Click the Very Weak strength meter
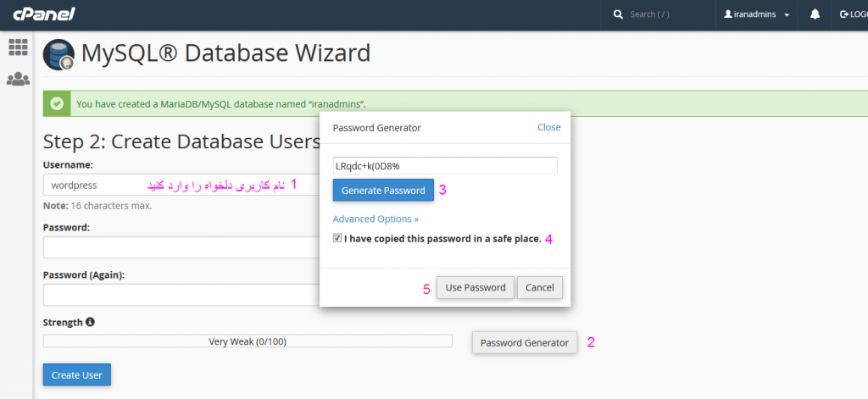This screenshot has width=868, height=399. pyautogui.click(x=248, y=341)
